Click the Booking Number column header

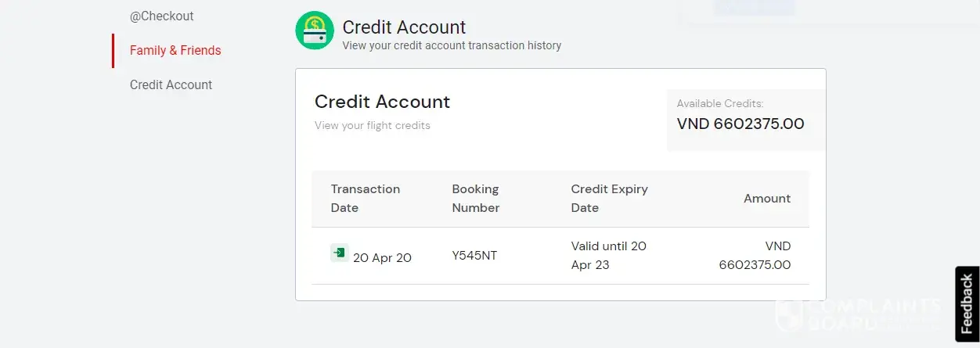click(x=476, y=199)
